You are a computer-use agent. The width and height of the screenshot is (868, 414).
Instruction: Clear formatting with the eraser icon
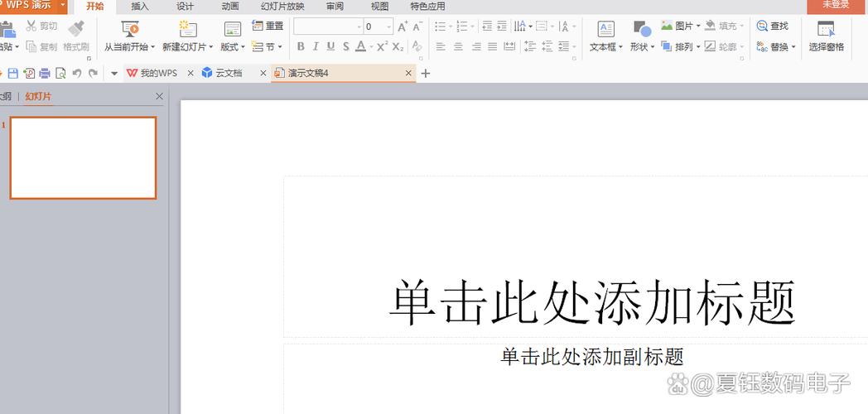click(x=417, y=46)
